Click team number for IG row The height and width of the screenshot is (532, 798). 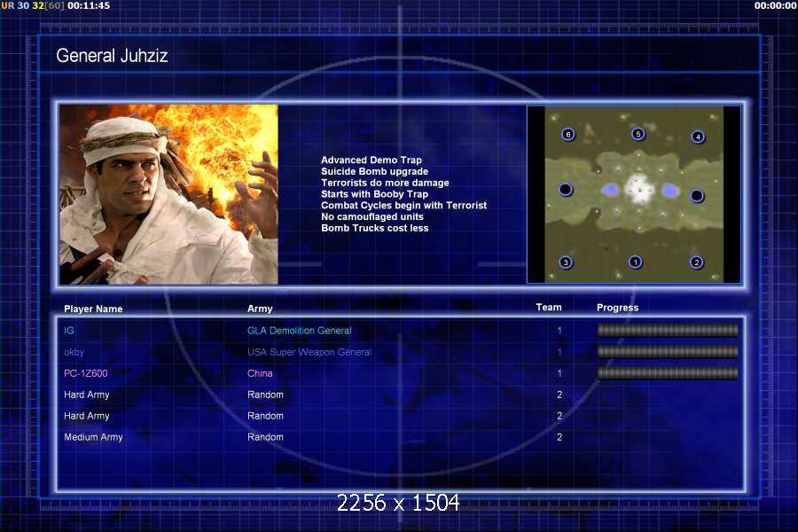pos(559,331)
